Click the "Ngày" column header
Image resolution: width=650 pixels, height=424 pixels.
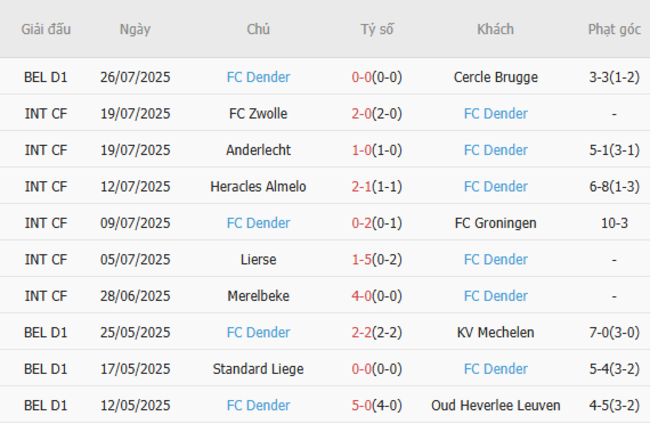[135, 29]
